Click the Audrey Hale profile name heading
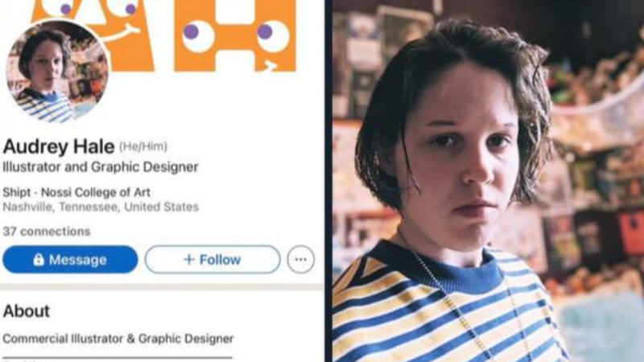The image size is (644, 362). pyautogui.click(x=58, y=146)
